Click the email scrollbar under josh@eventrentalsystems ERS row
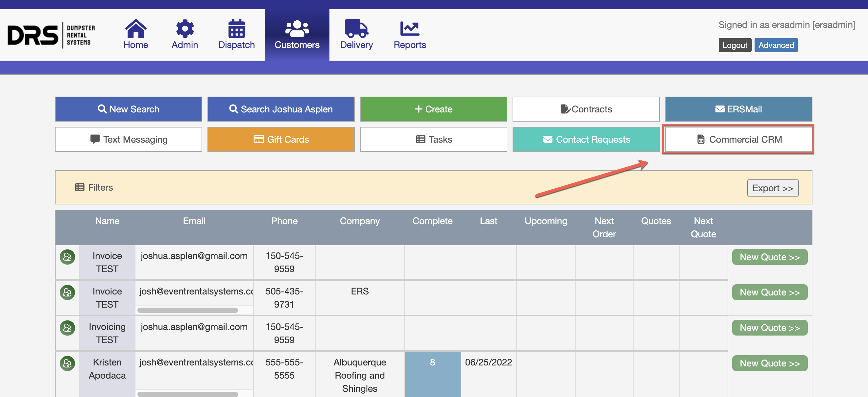The height and width of the screenshot is (397, 868). click(188, 310)
